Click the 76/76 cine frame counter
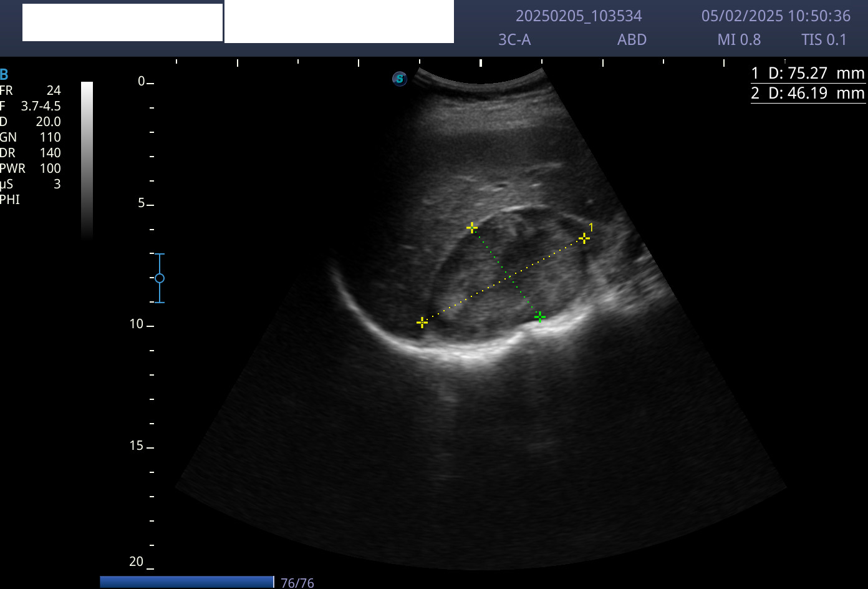 click(297, 583)
